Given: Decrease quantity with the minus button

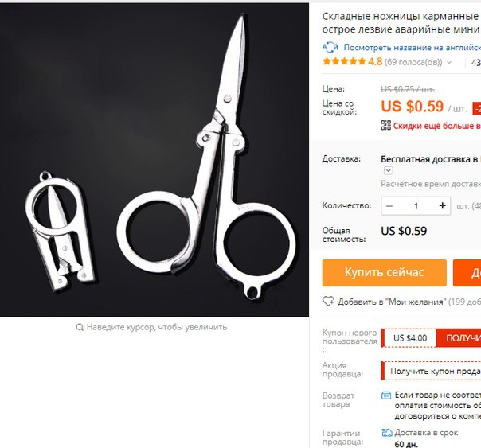Looking at the screenshot, I should (389, 206).
